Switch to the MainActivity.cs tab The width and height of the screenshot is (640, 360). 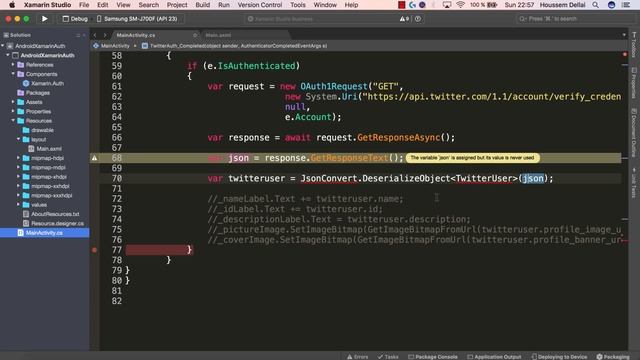coord(136,35)
